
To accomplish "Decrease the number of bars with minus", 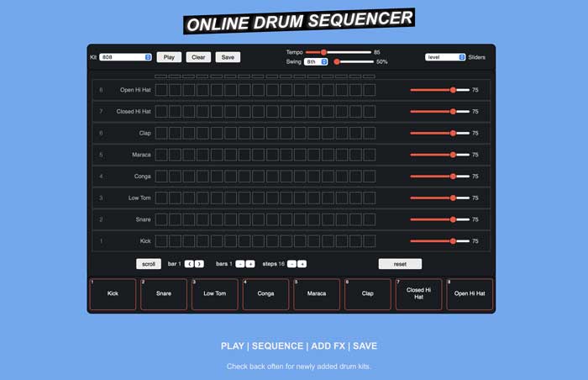I will 240,263.
